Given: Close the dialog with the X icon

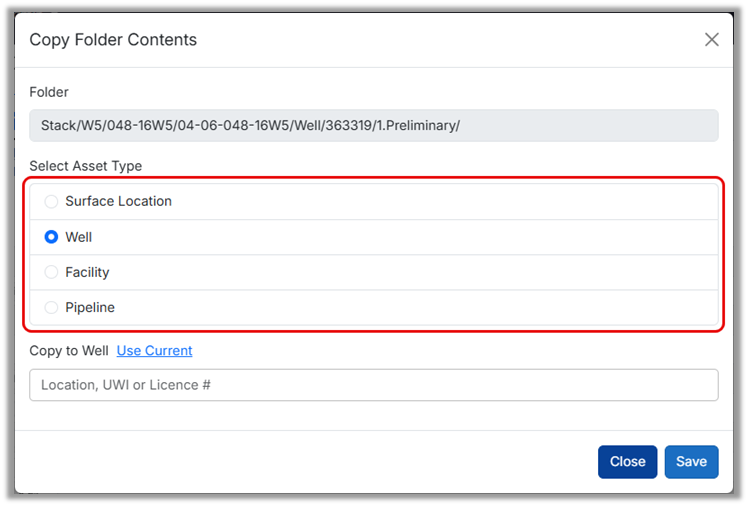Looking at the screenshot, I should coord(711,40).
